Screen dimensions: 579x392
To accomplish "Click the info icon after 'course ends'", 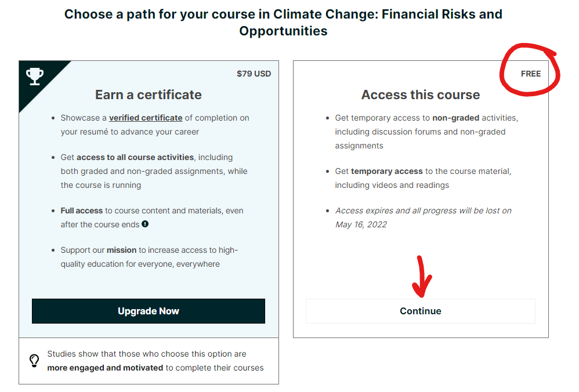I will pos(145,224).
